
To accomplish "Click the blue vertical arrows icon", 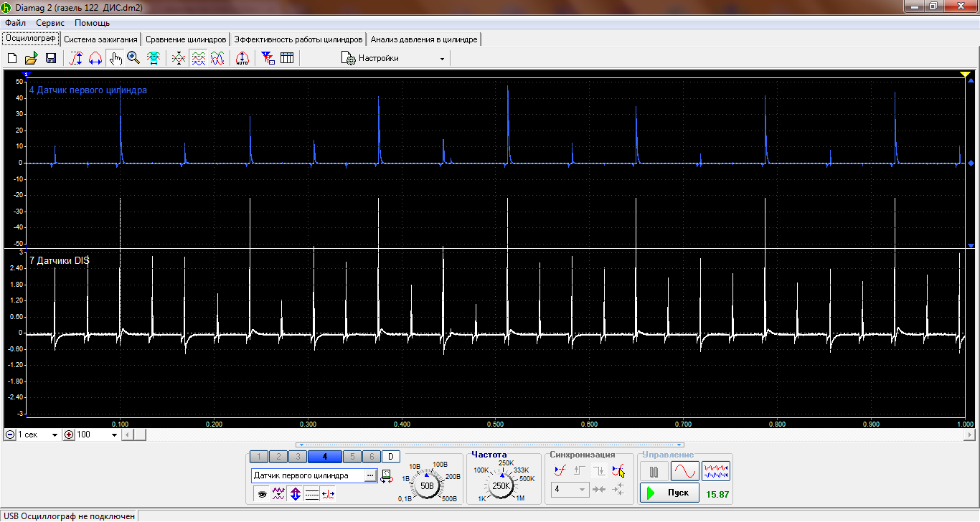I will pos(295,494).
